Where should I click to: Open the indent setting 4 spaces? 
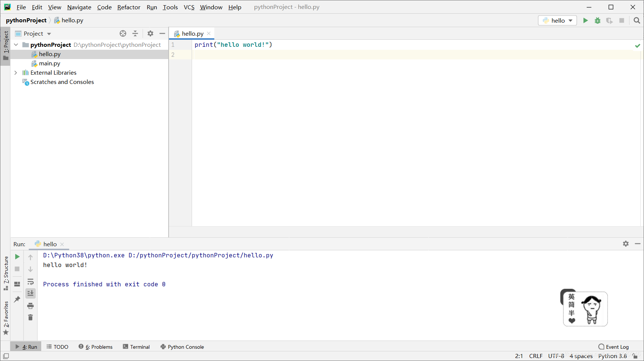coord(581,356)
